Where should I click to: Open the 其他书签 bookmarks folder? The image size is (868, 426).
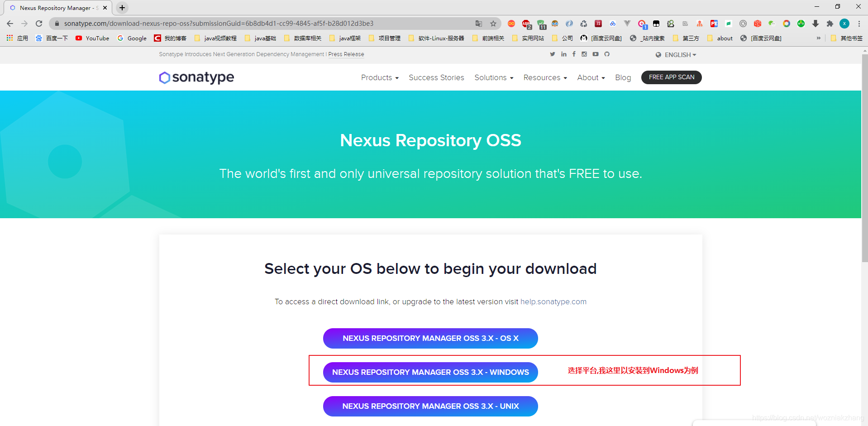[847, 38]
